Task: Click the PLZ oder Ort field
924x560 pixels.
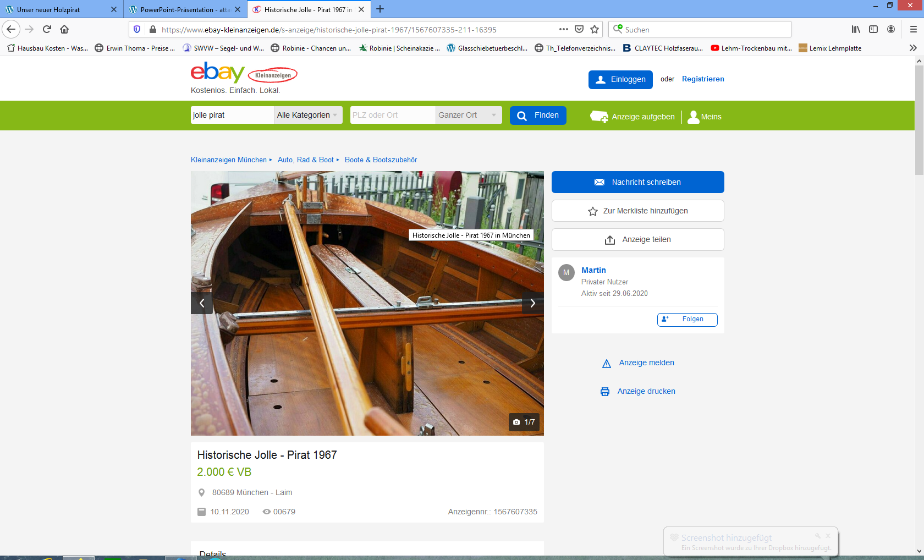Action: tap(392, 115)
